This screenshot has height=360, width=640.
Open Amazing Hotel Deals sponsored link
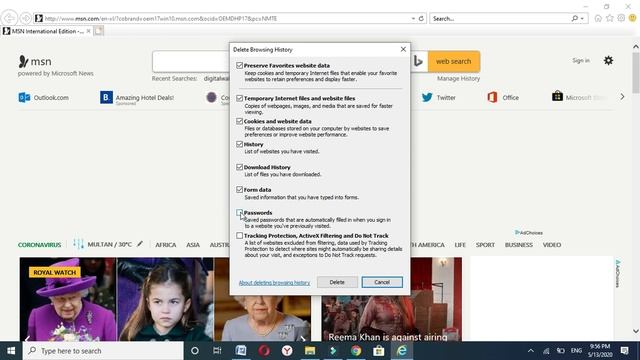[x=137, y=98]
